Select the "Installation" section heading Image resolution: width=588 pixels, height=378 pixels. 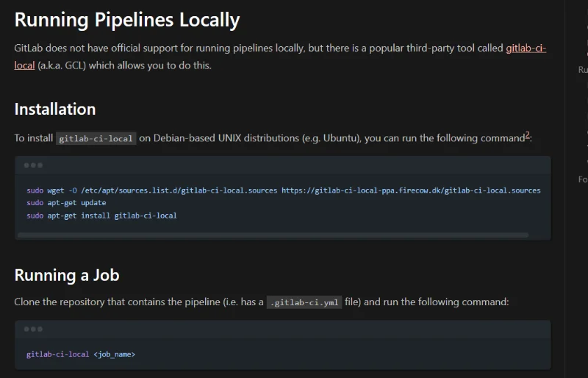coord(55,109)
